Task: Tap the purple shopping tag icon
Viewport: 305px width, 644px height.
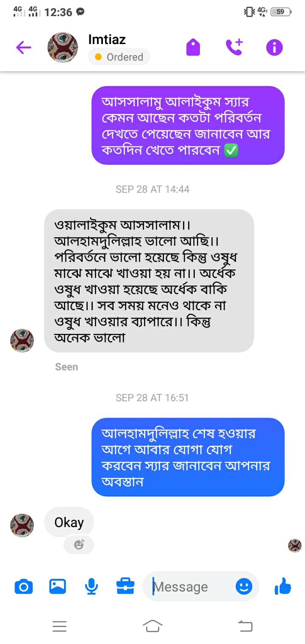Action: coord(193,47)
